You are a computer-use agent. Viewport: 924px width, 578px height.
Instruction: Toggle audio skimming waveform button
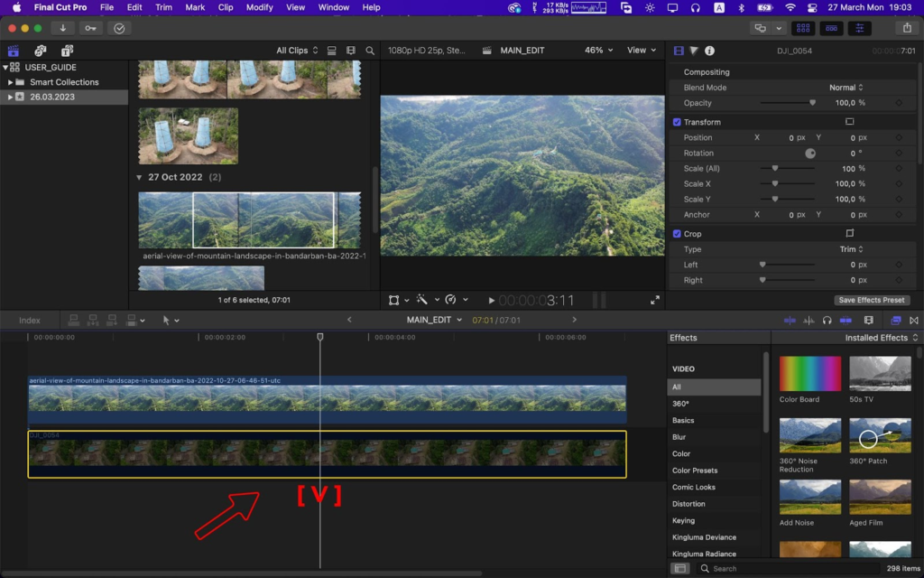pos(808,321)
